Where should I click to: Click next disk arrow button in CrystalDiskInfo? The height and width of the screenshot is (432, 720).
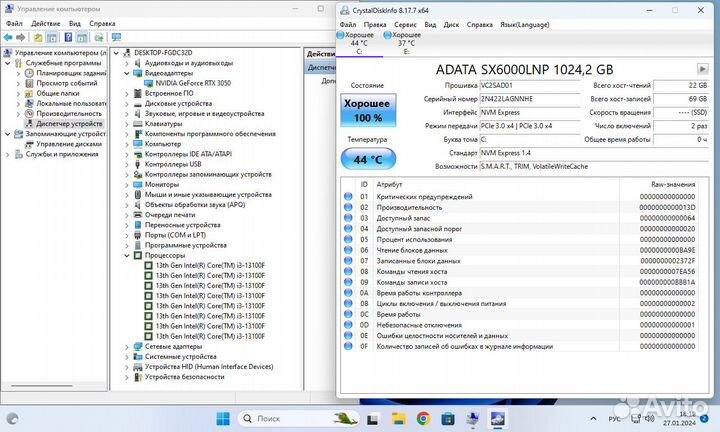702,68
